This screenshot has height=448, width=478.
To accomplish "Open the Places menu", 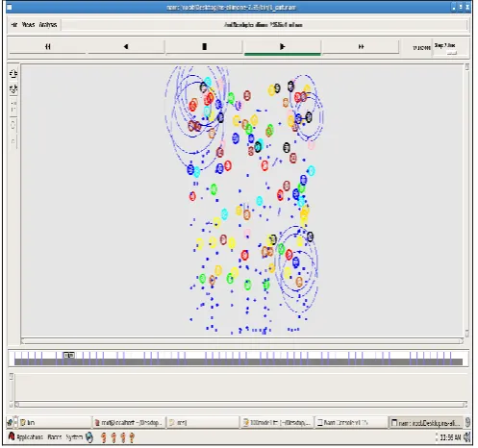I will 55,436.
